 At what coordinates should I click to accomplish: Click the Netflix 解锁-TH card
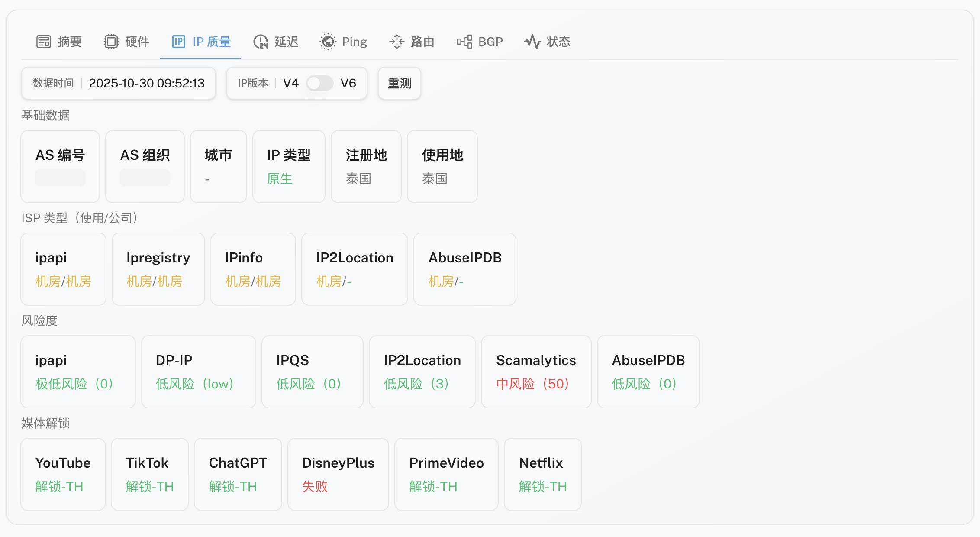542,474
